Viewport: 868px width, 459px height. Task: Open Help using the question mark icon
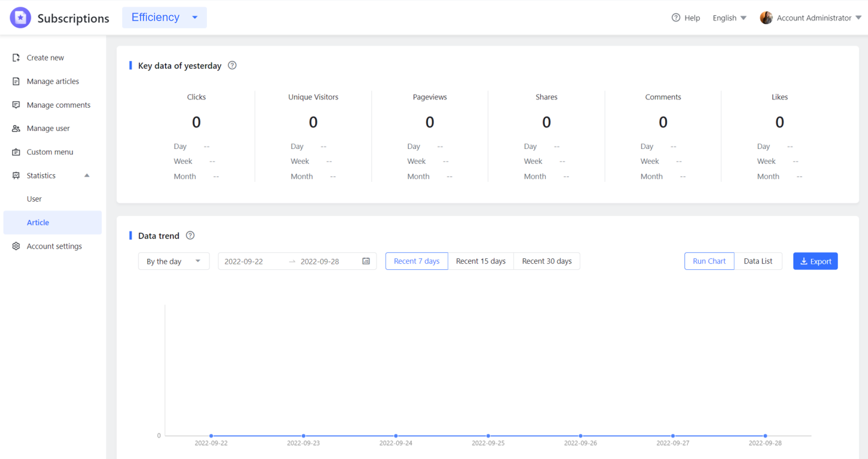coord(675,18)
